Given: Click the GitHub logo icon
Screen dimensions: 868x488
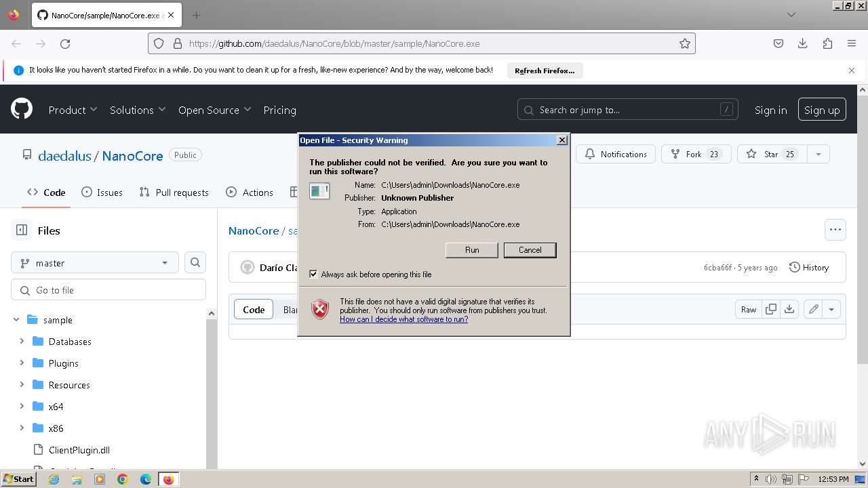Looking at the screenshot, I should pos(22,109).
